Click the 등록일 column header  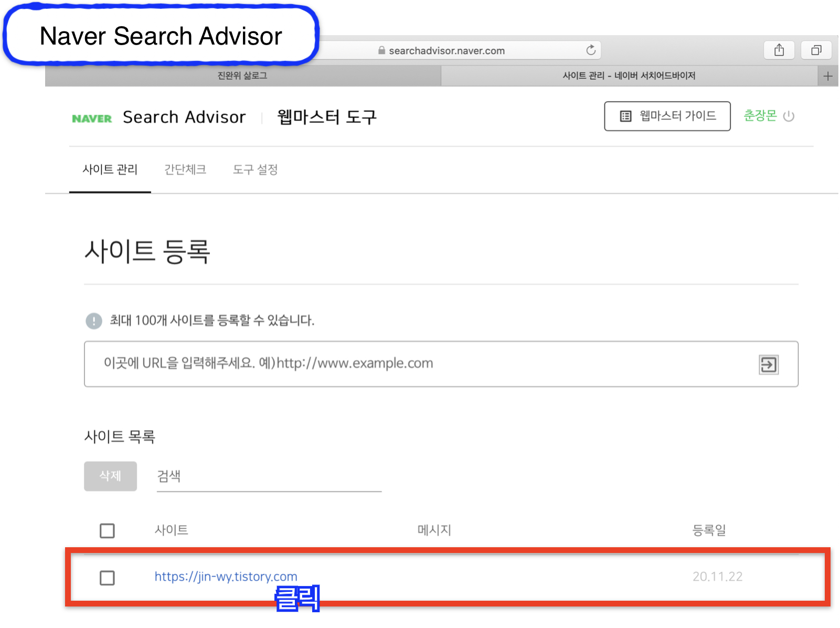tap(709, 530)
